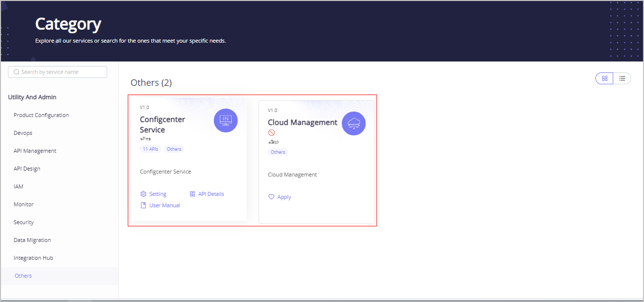Screen dimensions: 644x302
Task: Click V1.0 on Cloud Management card
Action: tap(272, 110)
